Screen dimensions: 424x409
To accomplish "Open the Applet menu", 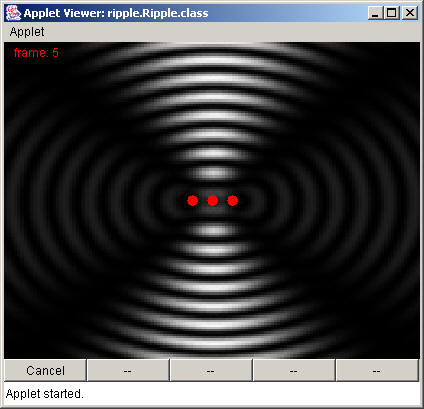I will coord(27,32).
